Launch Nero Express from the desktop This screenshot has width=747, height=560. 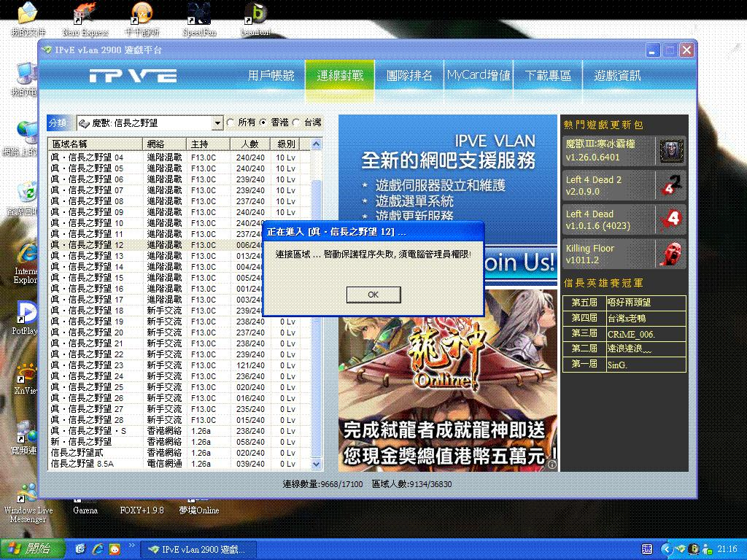(85, 19)
